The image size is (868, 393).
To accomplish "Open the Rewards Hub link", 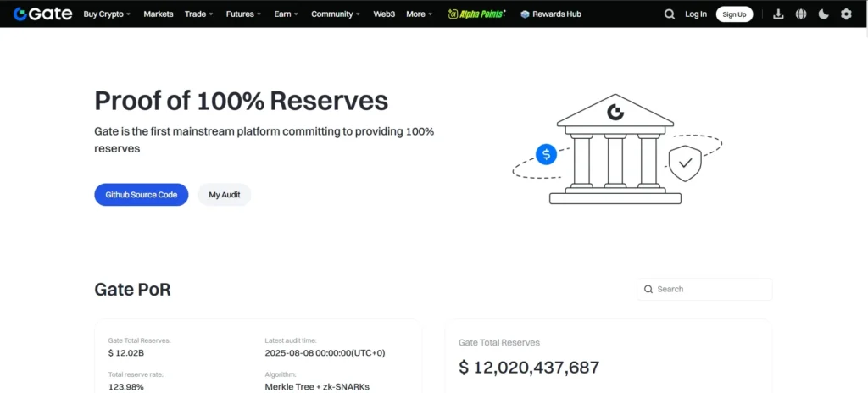I will coord(557,14).
